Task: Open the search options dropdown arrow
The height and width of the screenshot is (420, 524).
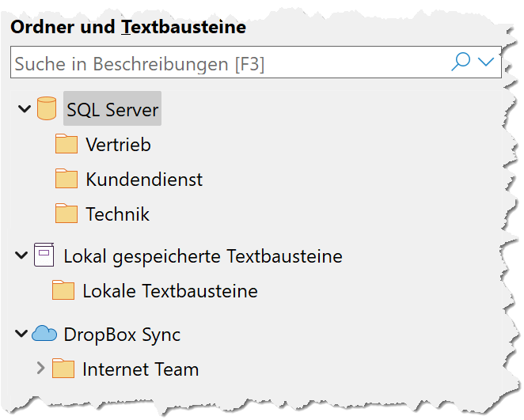Action: point(485,62)
